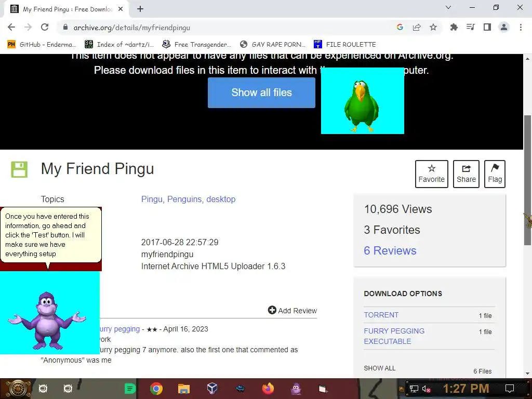Click the purple gorilla taskbar icon

tap(296, 389)
